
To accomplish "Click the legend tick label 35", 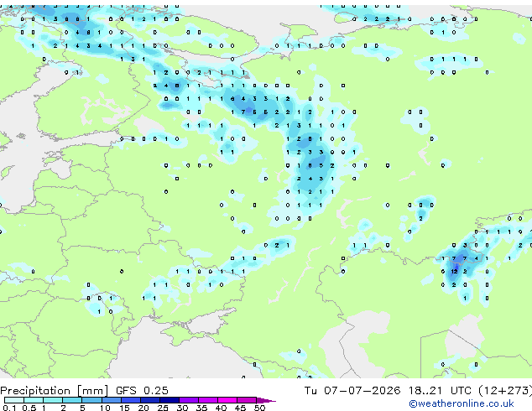I will 201,408.
